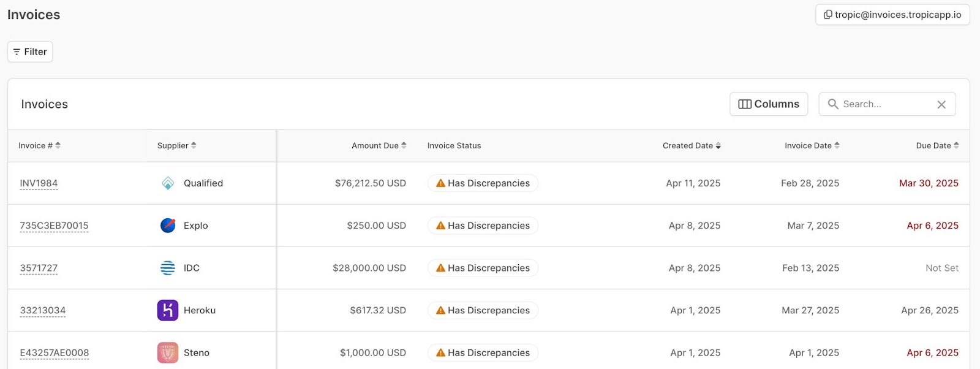The height and width of the screenshot is (369, 980).
Task: Click the Heroku supplier name
Action: point(200,310)
